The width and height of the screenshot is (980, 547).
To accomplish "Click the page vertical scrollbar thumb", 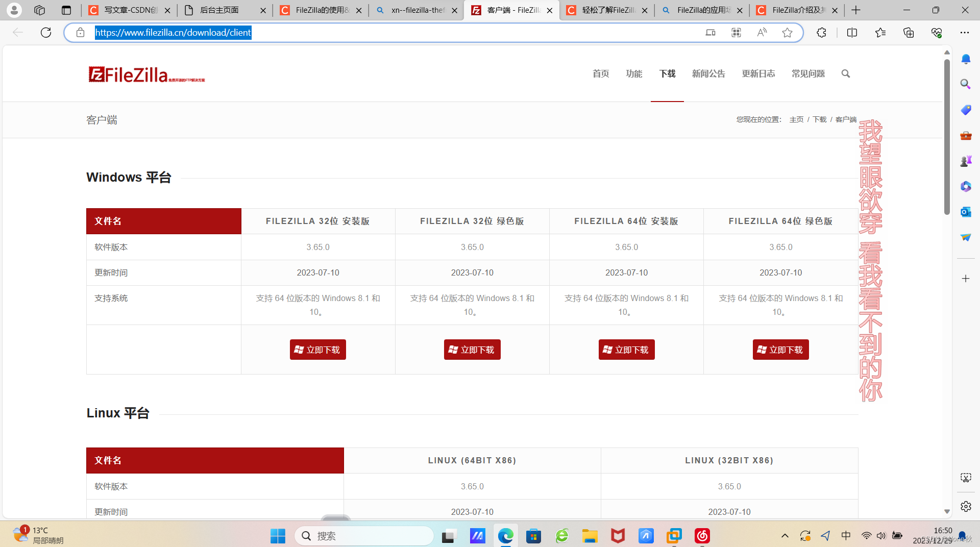I will 947,137.
